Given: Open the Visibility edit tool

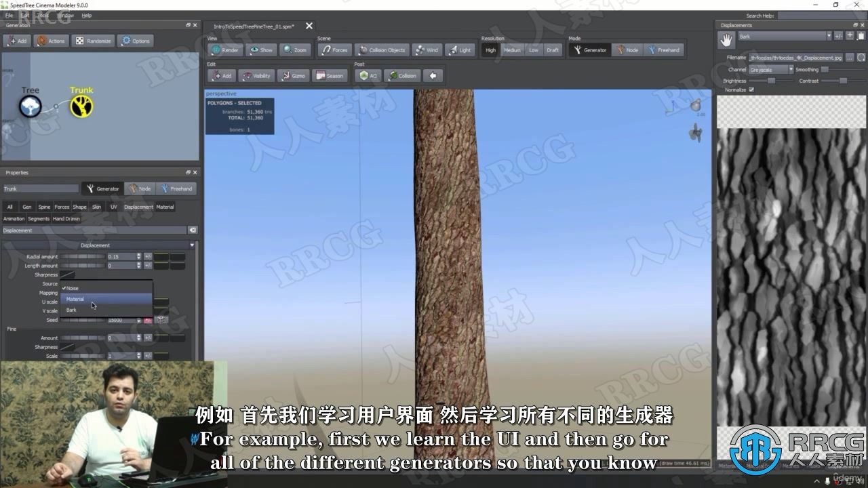Looking at the screenshot, I should 256,76.
